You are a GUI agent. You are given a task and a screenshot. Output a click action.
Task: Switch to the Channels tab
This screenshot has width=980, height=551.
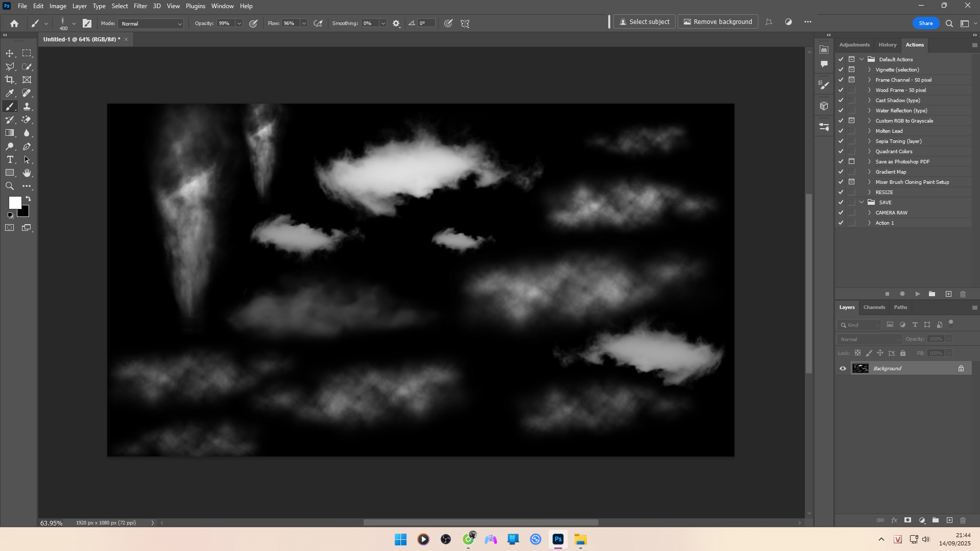[874, 307]
